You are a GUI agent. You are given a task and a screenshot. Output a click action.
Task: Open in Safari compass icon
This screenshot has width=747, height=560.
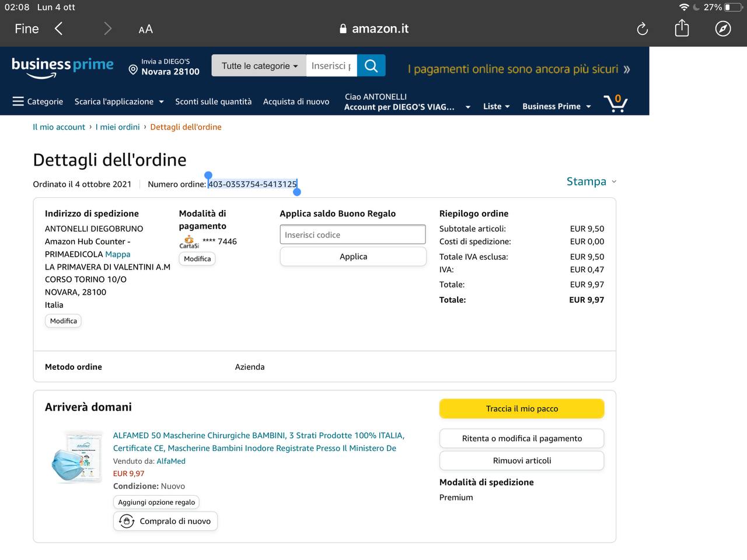(x=722, y=29)
